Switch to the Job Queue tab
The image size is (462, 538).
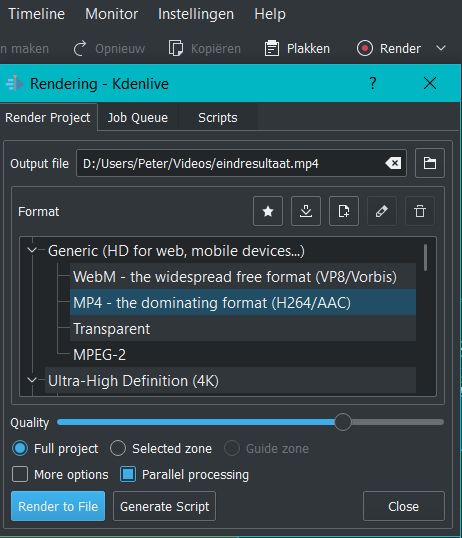(138, 118)
